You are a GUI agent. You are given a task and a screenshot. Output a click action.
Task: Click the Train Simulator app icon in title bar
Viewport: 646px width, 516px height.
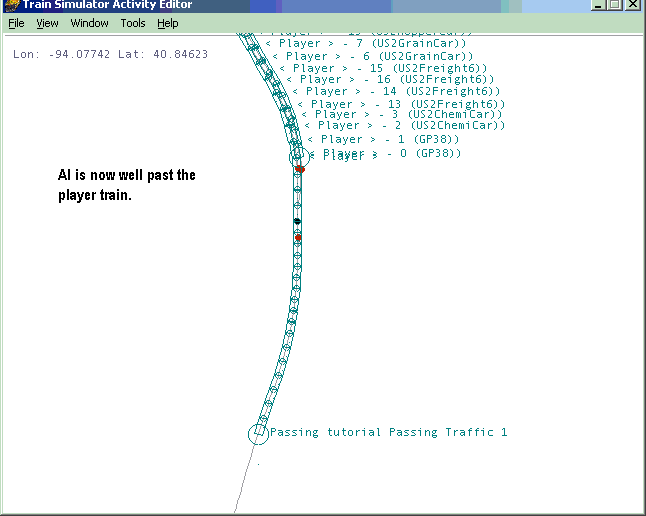(x=11, y=5)
